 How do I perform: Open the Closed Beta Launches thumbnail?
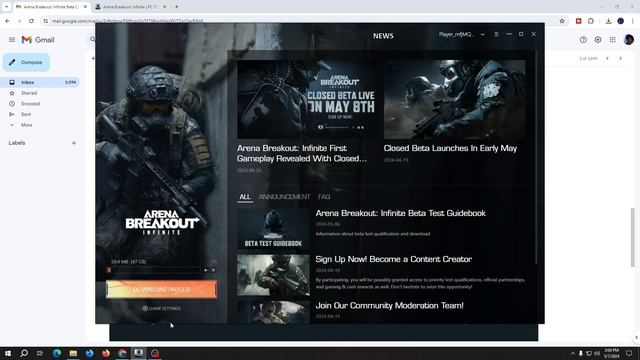pos(454,99)
